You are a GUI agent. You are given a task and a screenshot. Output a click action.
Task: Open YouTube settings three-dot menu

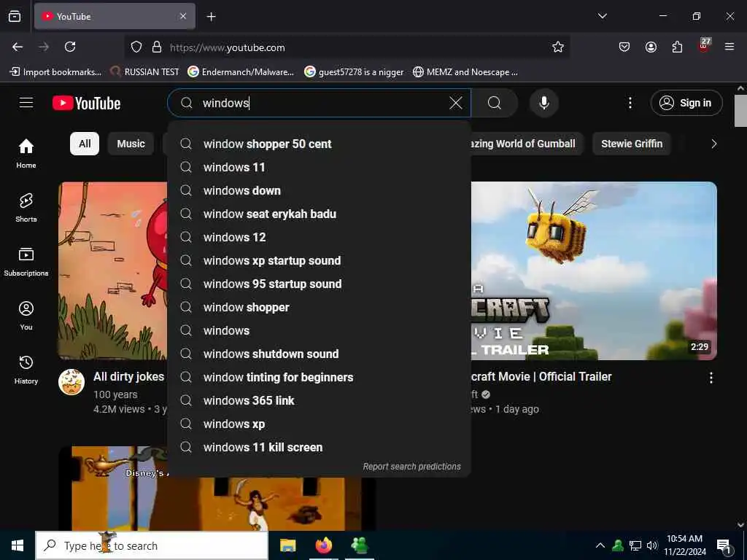pyautogui.click(x=630, y=103)
